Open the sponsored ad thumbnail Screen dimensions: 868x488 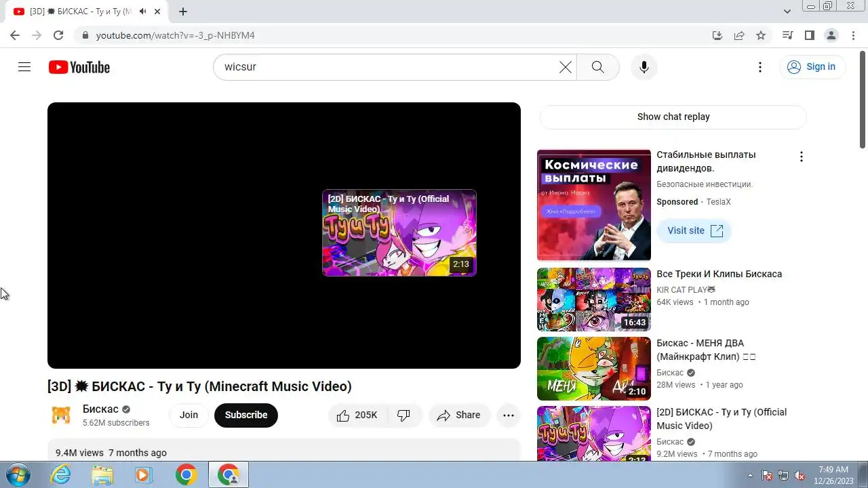click(x=594, y=205)
